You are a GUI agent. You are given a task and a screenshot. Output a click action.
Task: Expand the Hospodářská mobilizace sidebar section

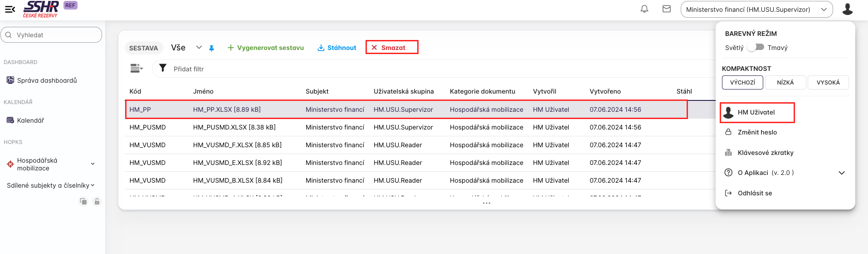(93, 164)
